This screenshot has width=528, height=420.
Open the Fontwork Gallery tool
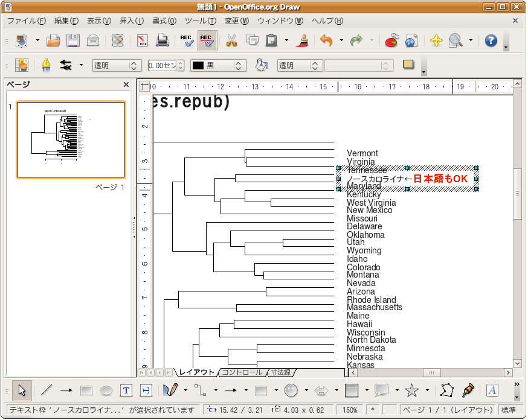click(492, 390)
